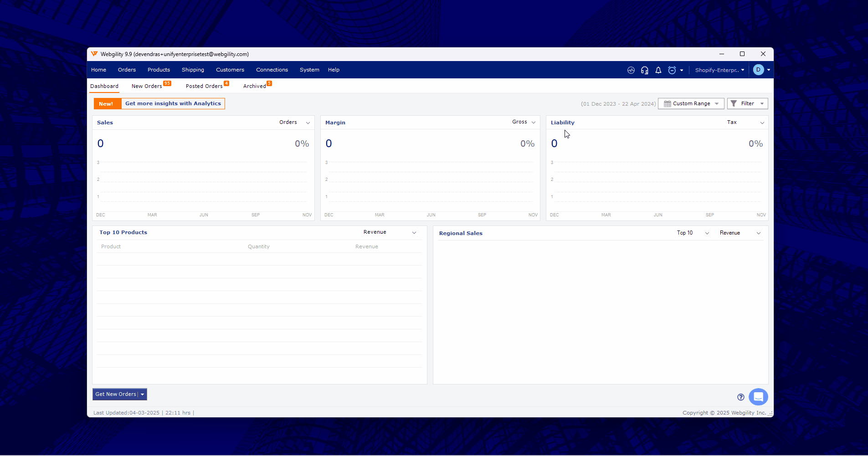This screenshot has width=868, height=456.
Task: Click Get New Orders button
Action: (116, 394)
